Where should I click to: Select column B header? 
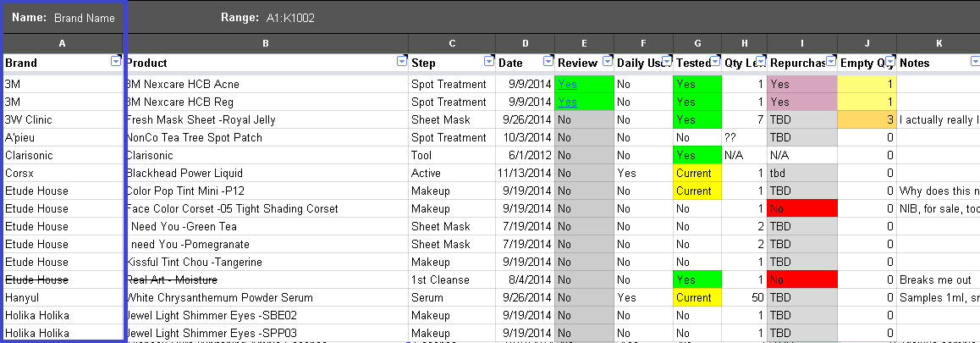(x=266, y=43)
